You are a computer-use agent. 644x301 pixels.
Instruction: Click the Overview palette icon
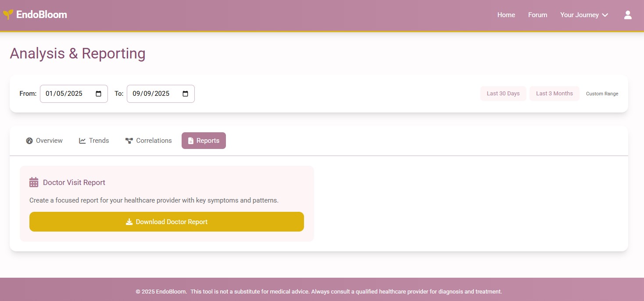29,141
